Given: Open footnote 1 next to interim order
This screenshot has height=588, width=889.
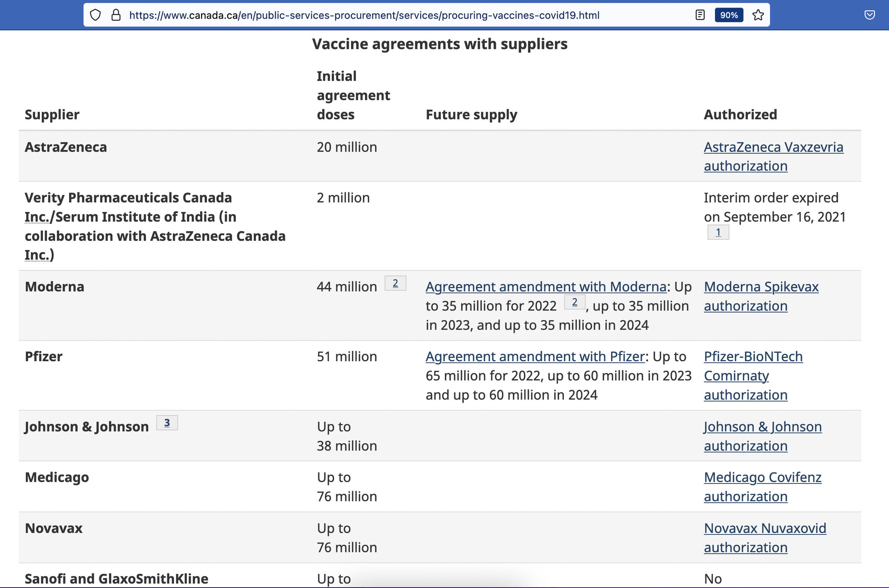Looking at the screenshot, I should point(718,232).
